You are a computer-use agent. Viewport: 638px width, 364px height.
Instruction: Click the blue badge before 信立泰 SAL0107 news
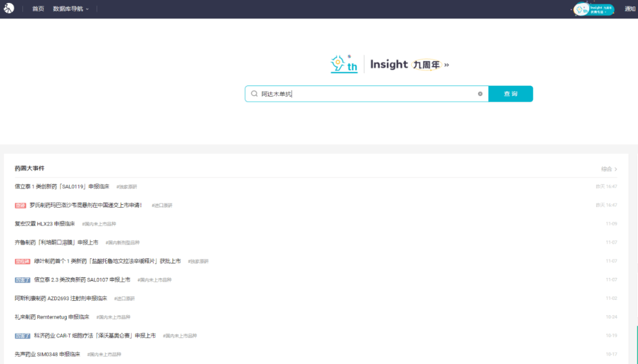click(22, 279)
